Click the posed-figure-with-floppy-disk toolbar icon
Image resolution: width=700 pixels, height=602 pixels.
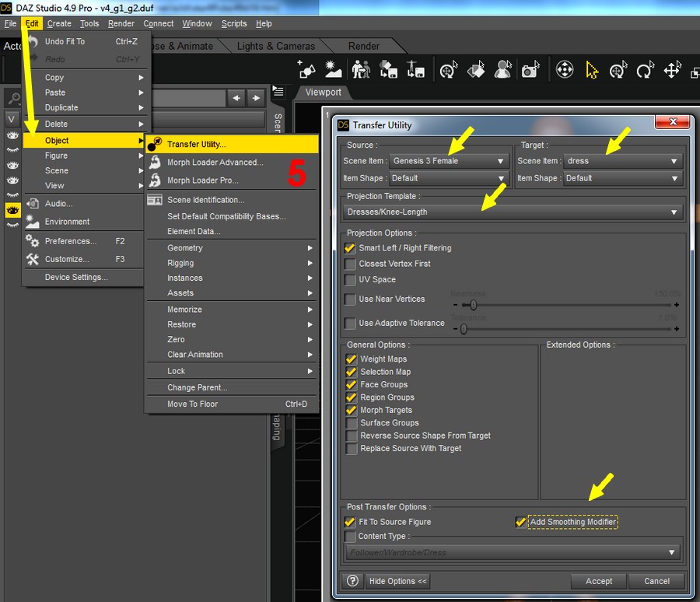pyautogui.click(x=415, y=70)
